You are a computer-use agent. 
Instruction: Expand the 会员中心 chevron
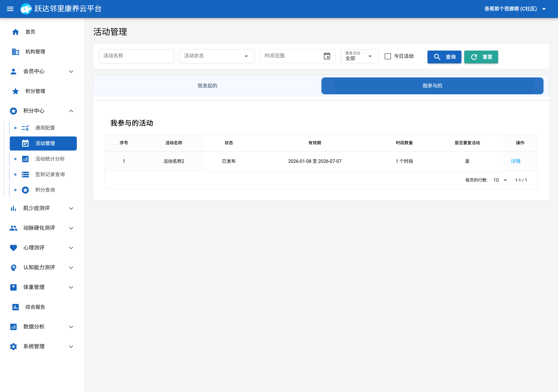(x=71, y=72)
